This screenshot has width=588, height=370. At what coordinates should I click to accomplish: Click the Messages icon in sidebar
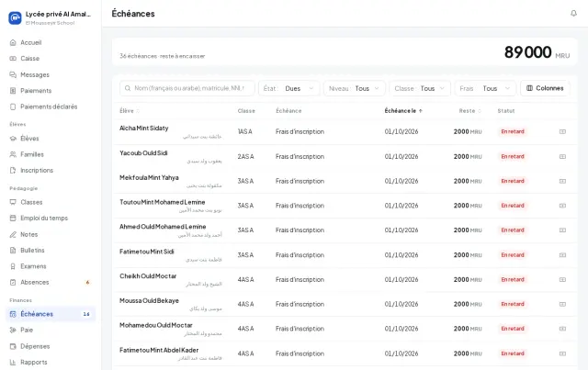click(13, 74)
